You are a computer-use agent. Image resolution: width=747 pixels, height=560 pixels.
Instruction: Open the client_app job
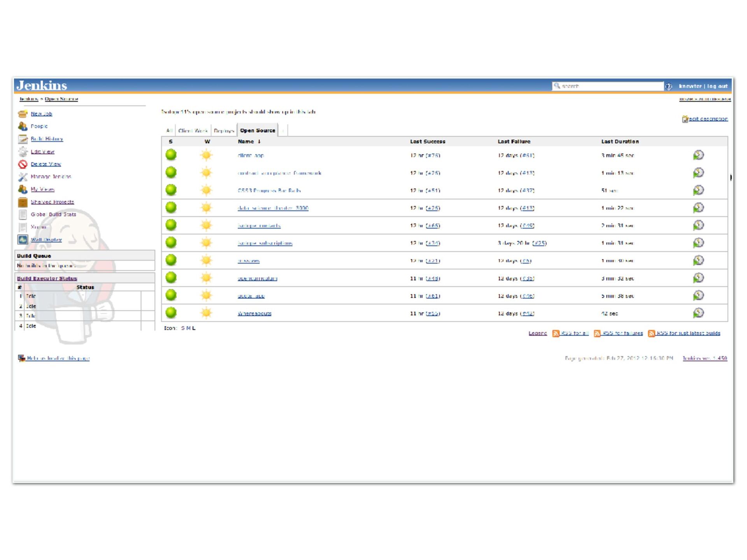pyautogui.click(x=251, y=155)
